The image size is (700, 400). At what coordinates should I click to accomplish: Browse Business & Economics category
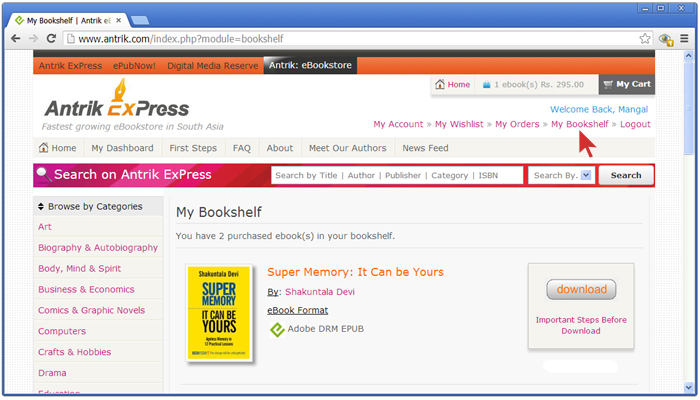click(86, 289)
